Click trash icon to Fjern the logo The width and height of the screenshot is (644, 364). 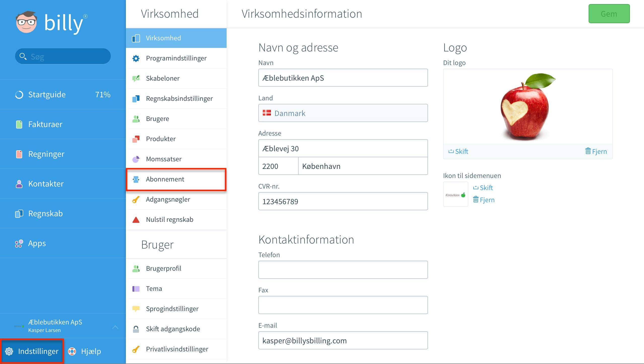[x=588, y=151]
